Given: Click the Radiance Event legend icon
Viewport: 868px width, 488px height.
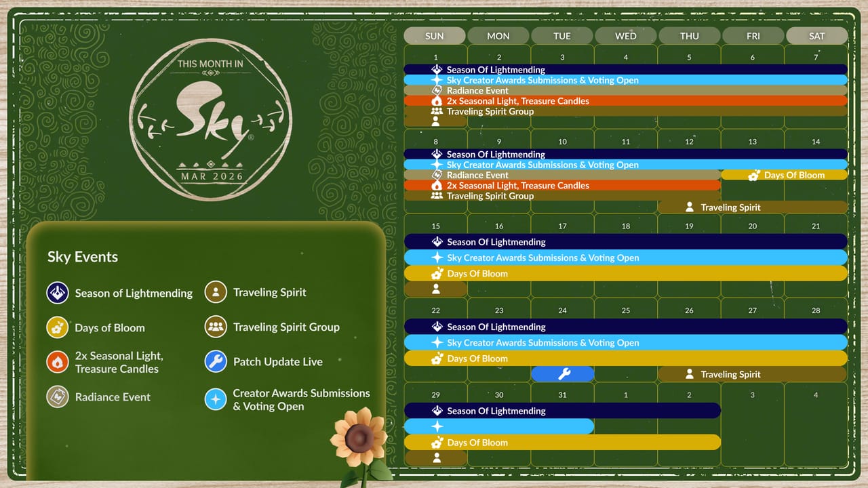Looking at the screenshot, I should 58,397.
